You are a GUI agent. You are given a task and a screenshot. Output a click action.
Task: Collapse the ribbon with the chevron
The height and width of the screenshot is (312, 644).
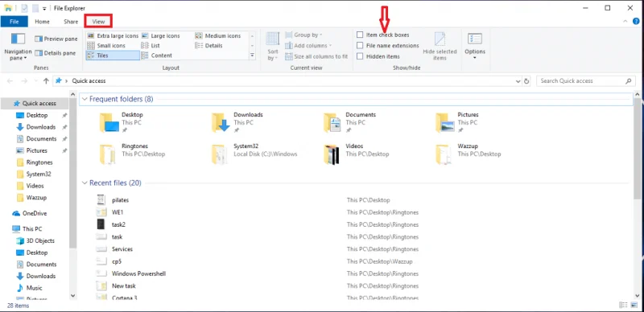[625, 22]
